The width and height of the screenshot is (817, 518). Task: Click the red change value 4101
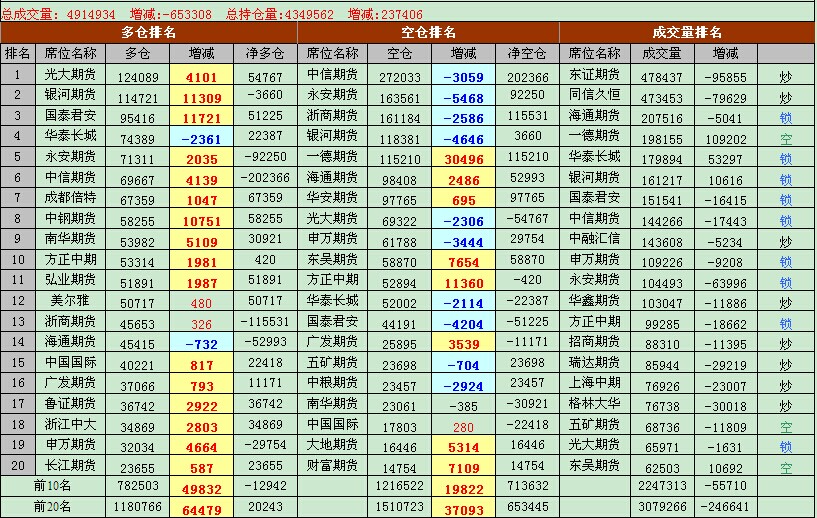point(201,78)
